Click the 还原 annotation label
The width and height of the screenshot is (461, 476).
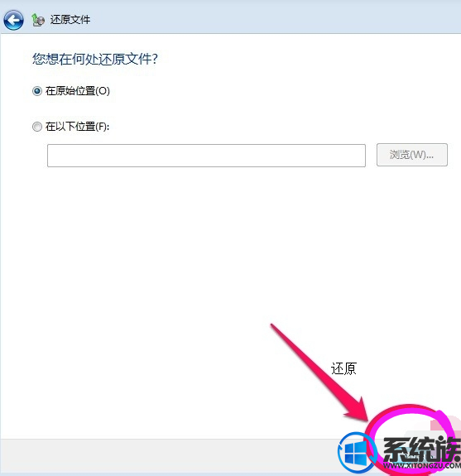coord(343,368)
